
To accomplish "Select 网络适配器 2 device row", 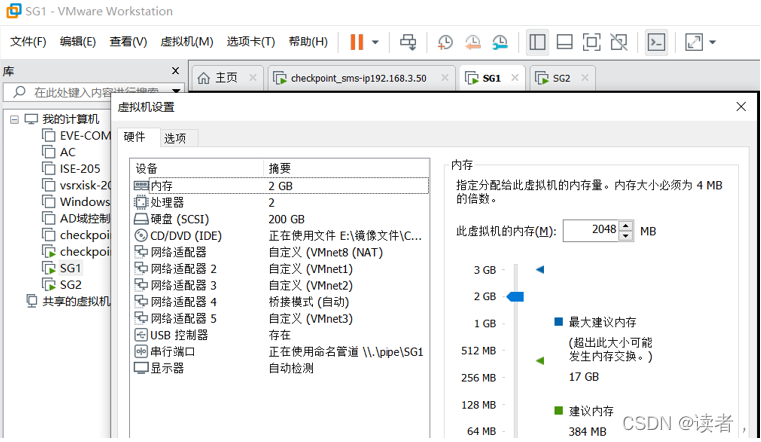I will 280,269.
